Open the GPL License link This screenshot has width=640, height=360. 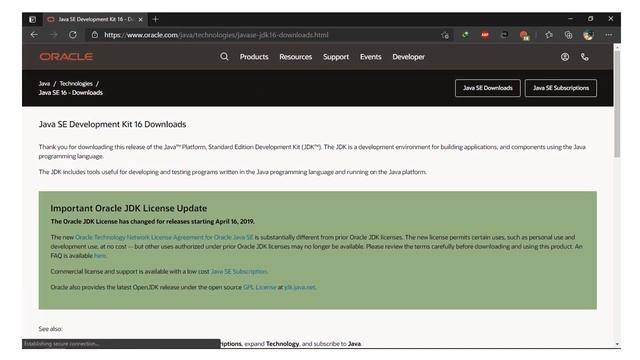260,287
